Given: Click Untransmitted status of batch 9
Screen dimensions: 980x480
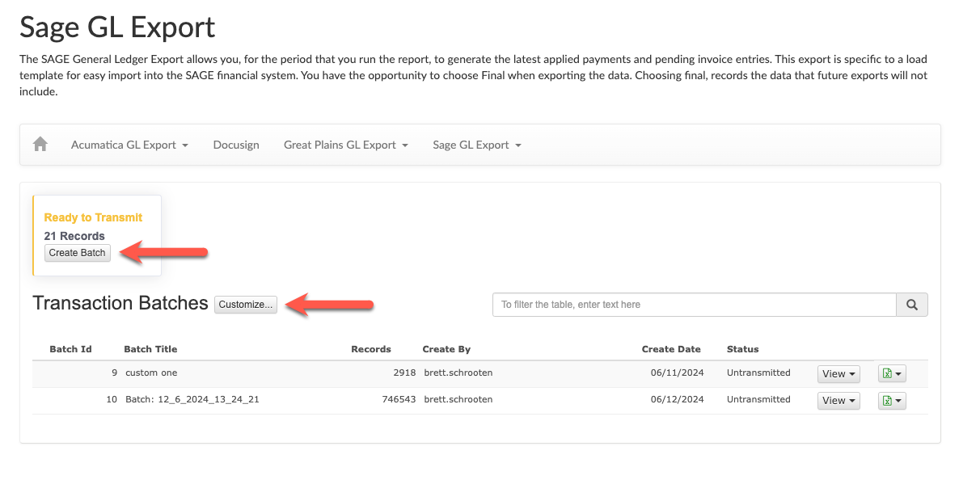Looking at the screenshot, I should pyautogui.click(x=758, y=373).
